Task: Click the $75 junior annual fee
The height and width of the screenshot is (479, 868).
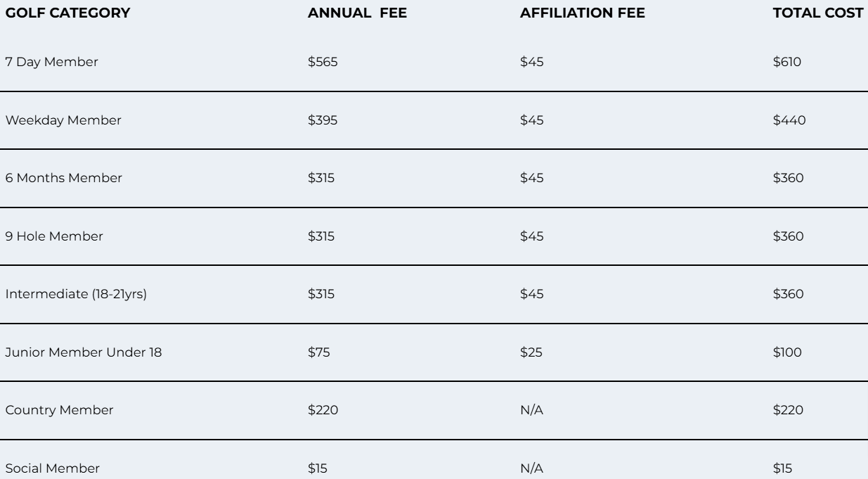Action: 318,352
